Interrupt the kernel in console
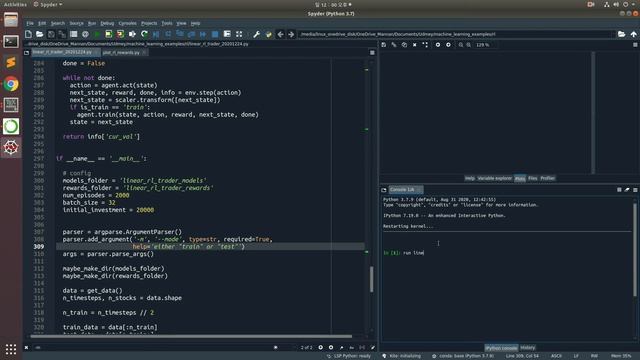 [x=619, y=190]
